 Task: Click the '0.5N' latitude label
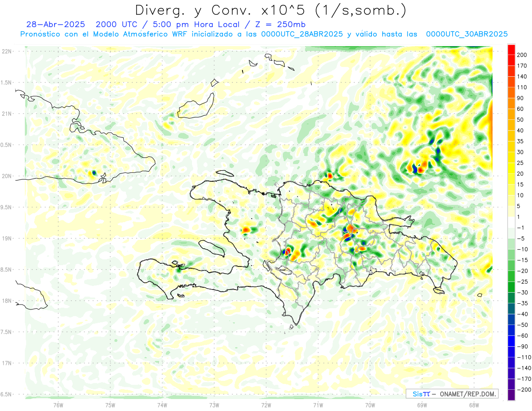click(x=6, y=145)
